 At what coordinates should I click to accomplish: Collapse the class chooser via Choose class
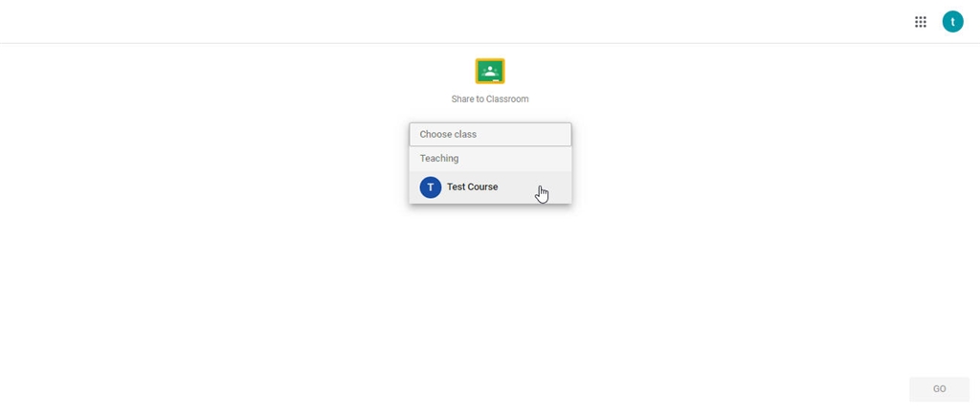pos(490,134)
